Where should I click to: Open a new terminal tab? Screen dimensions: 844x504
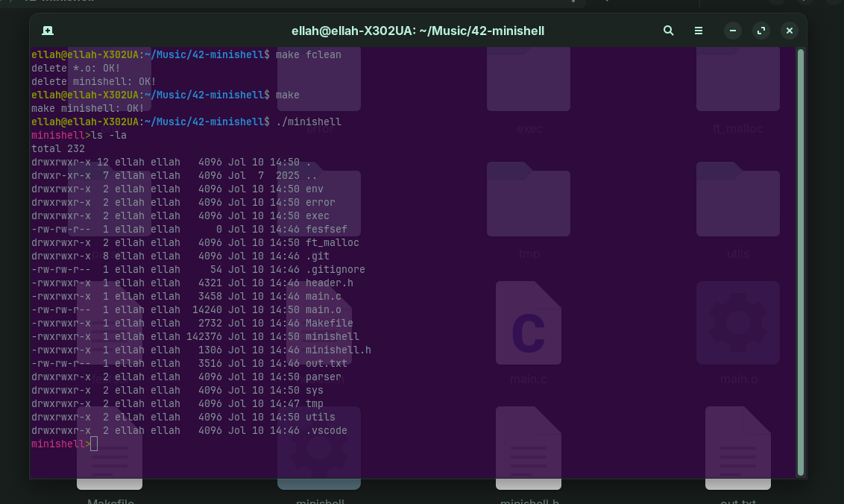(48, 31)
